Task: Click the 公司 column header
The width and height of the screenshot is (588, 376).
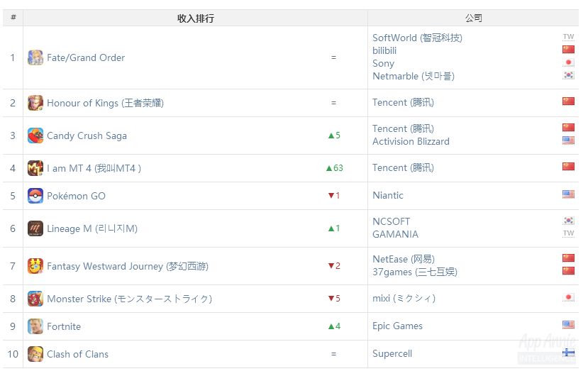Action: (473, 18)
